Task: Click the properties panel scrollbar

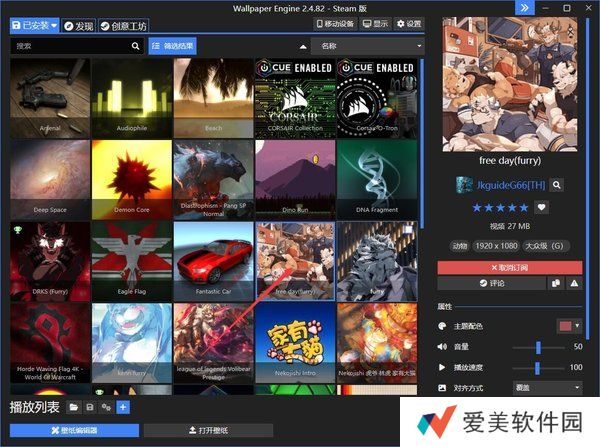Action: point(587,178)
